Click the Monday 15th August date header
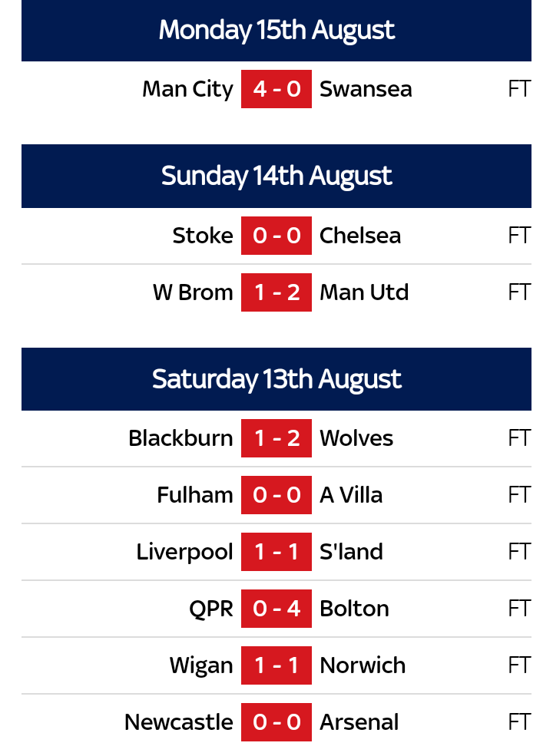This screenshot has height=756, width=553. [276, 31]
